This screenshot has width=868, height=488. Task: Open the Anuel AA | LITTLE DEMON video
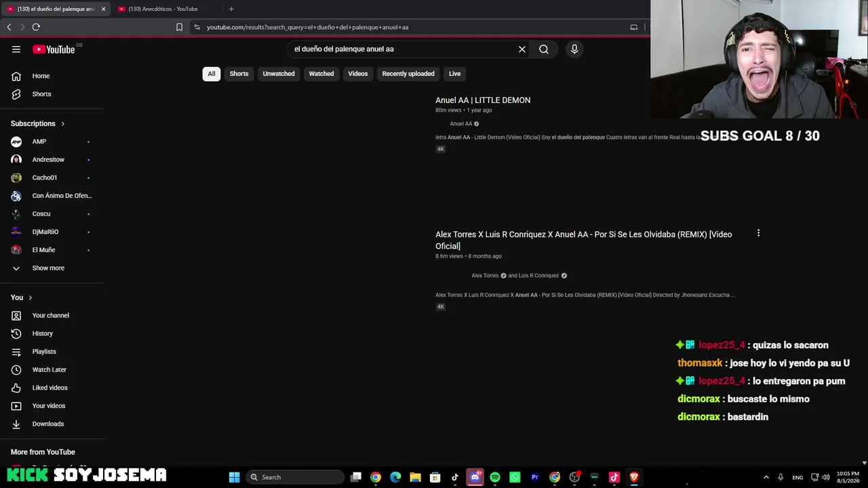pos(483,100)
